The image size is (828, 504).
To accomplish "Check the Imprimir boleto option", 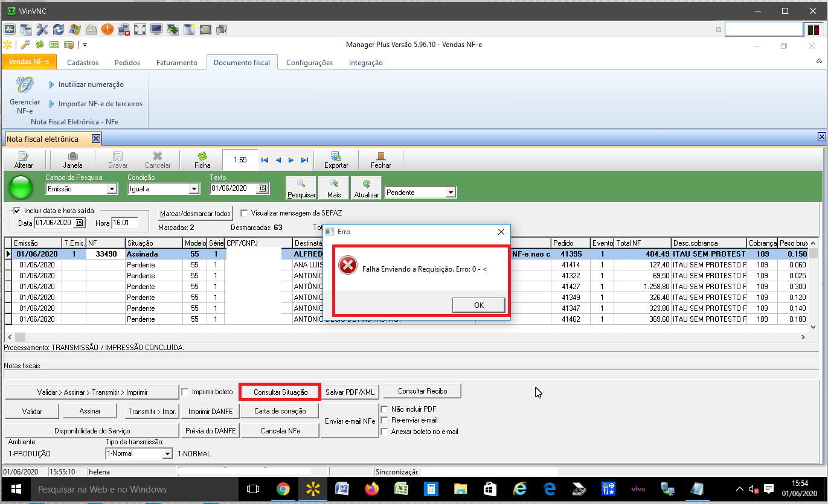I will 185,392.
